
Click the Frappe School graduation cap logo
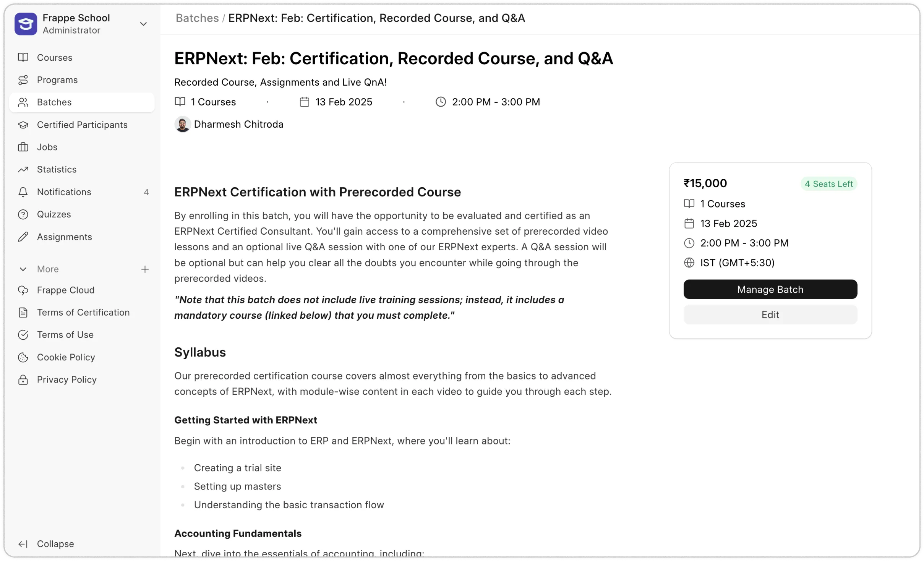[25, 24]
